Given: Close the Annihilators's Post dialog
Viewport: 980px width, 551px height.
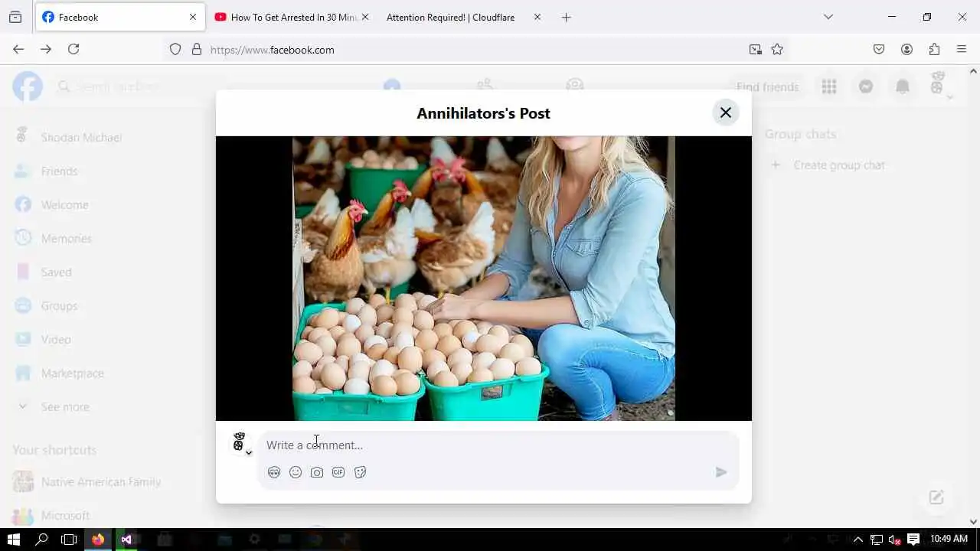Looking at the screenshot, I should [x=725, y=112].
